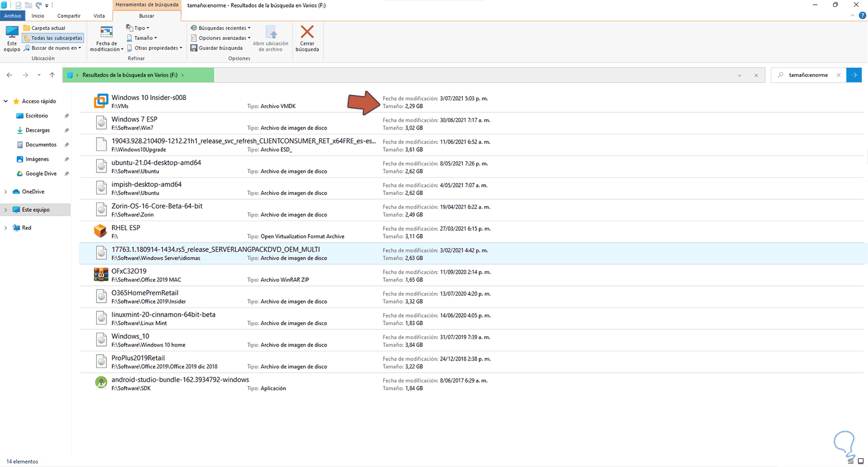868x467 pixels.
Task: Open address bar history dropdown chevron
Action: tap(740, 75)
